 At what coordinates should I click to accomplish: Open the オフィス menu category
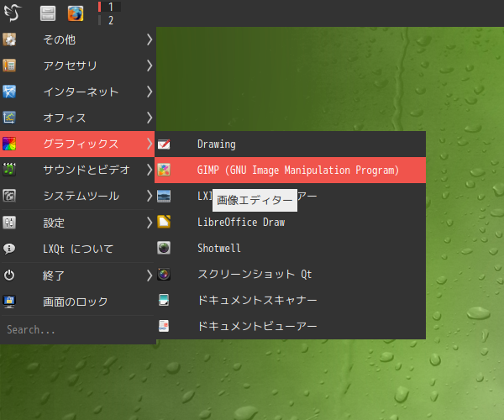click(x=77, y=118)
